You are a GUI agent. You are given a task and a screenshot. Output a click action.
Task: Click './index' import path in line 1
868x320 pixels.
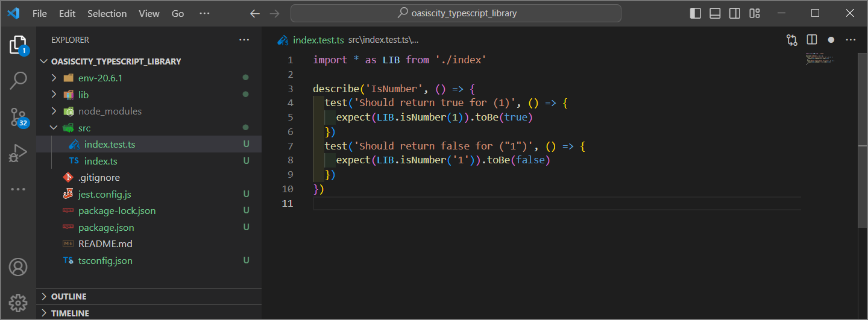click(461, 60)
